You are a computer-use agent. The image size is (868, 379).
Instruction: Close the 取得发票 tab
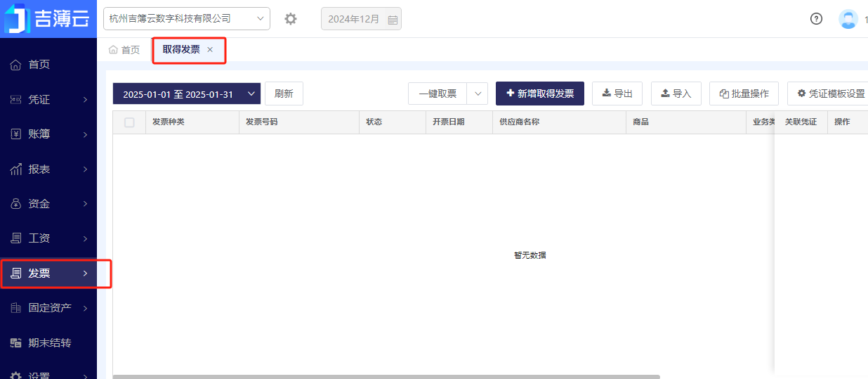(210, 50)
